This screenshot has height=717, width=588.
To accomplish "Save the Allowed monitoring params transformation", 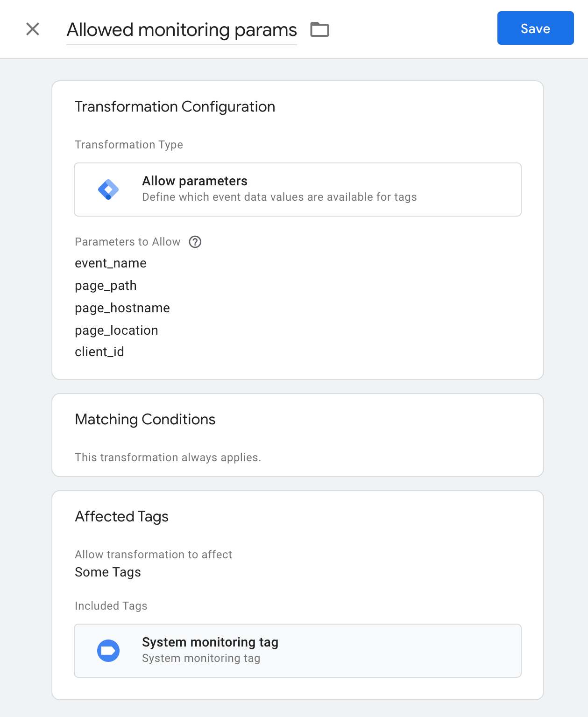I will pyautogui.click(x=535, y=28).
